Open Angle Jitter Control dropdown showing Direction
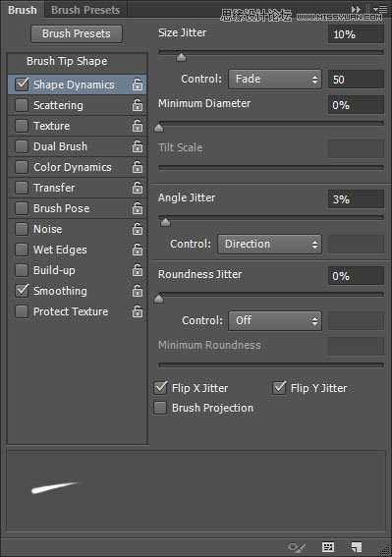The height and width of the screenshot is (557, 392). (270, 244)
